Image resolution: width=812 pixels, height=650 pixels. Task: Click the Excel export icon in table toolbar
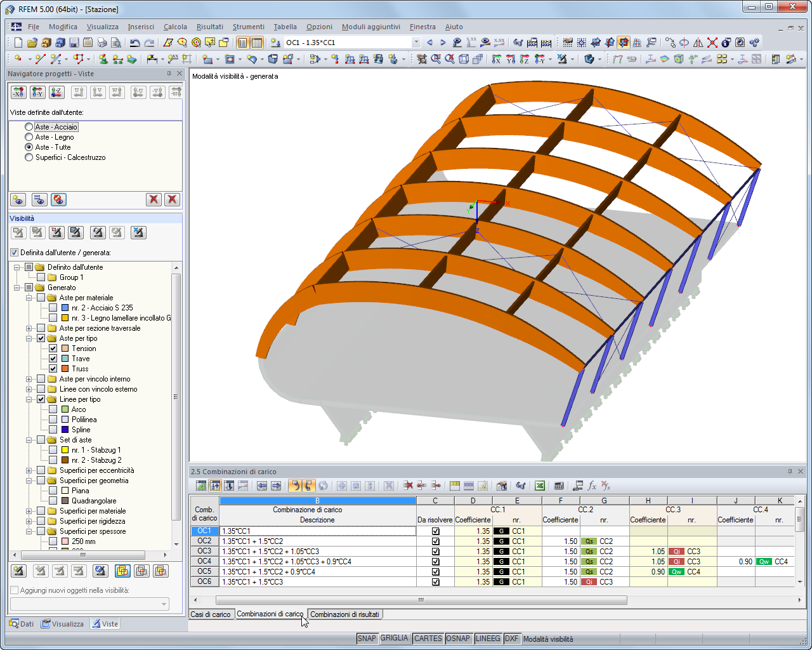[x=540, y=486]
